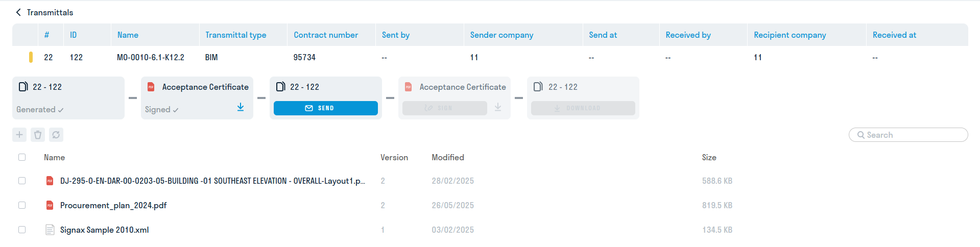Click the Name column header in the transmittal table
Screen dimensions: 980x247
(x=128, y=35)
